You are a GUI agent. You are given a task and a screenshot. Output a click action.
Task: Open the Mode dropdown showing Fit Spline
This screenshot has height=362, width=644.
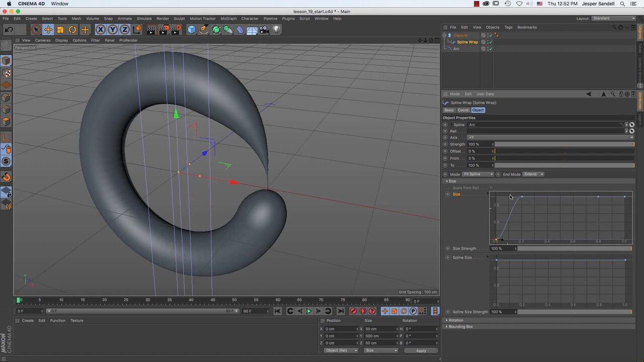(477, 174)
